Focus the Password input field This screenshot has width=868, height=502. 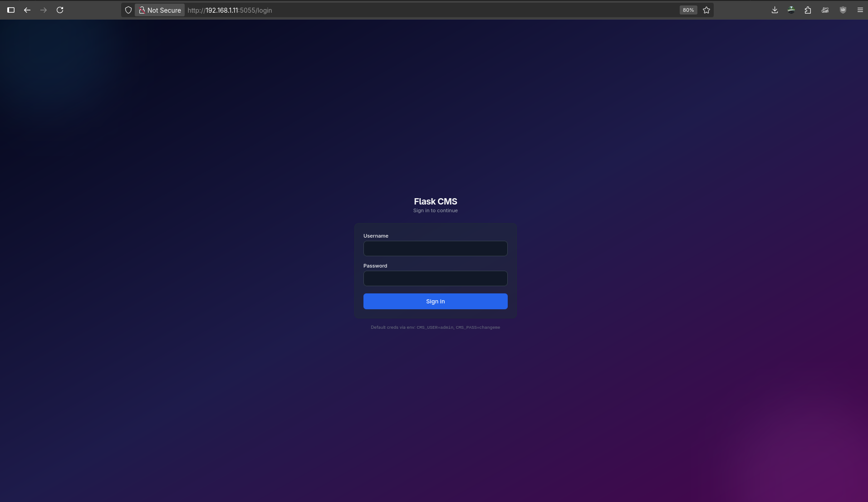(435, 278)
